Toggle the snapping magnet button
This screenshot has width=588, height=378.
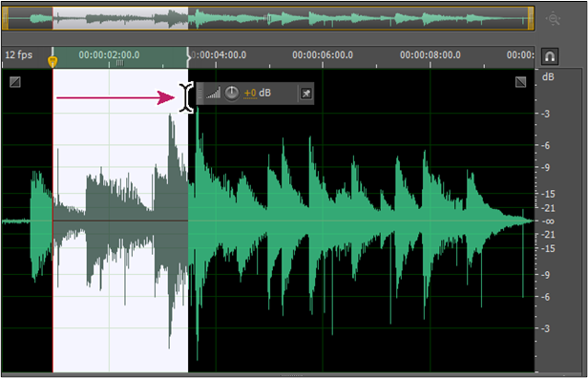point(550,56)
